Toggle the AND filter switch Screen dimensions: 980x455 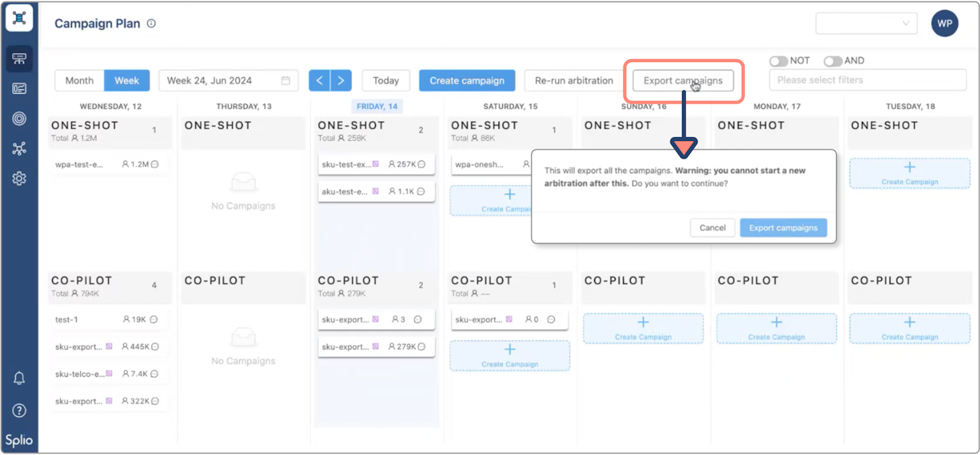pos(832,61)
